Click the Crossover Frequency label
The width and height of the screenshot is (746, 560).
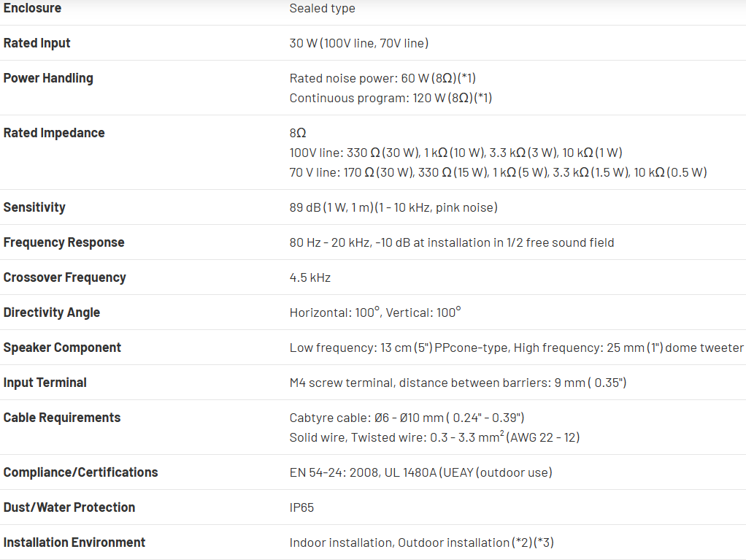[x=64, y=277]
